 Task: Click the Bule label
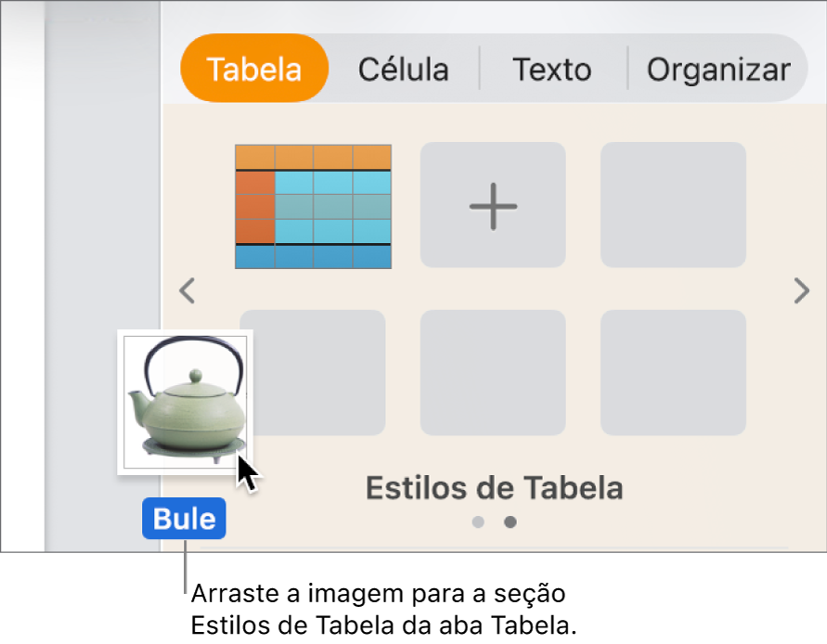[x=183, y=519]
